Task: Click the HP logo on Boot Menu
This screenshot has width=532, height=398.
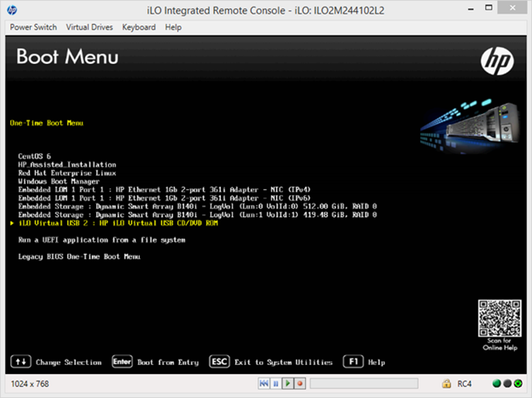Action: (497, 61)
